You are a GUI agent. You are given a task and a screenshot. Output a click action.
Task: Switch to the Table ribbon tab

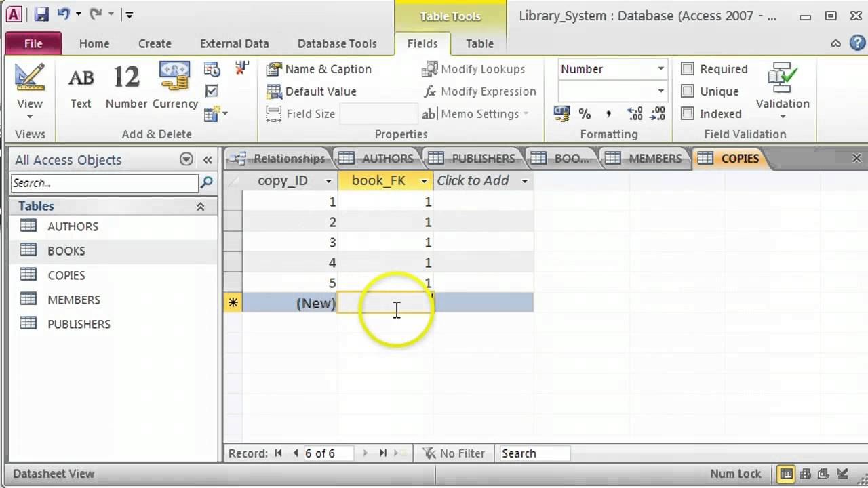[479, 43]
